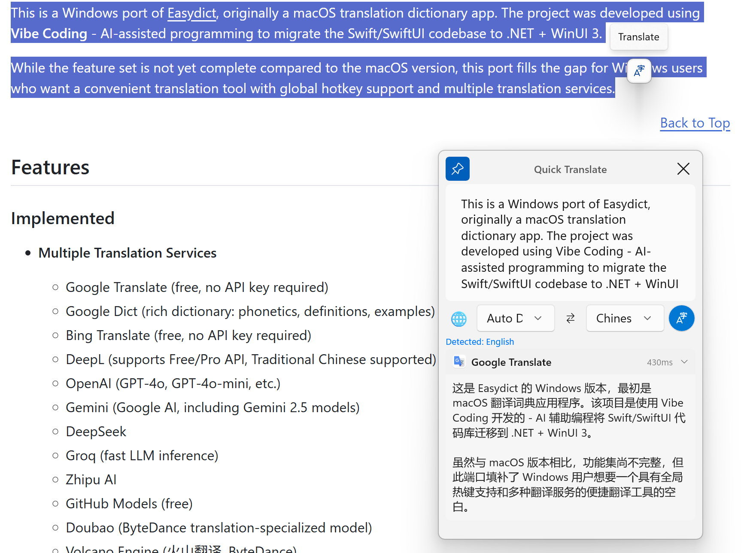
Task: Click the "Gemini" list entry
Action: click(213, 407)
